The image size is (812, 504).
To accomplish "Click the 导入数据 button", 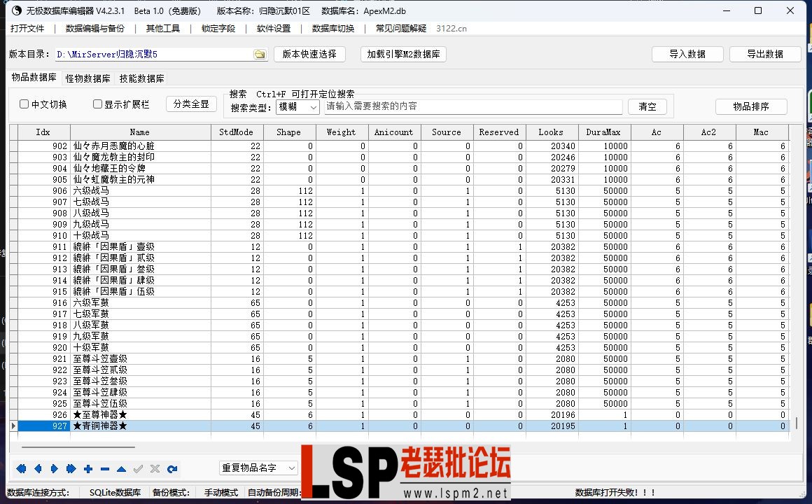I will 687,54.
